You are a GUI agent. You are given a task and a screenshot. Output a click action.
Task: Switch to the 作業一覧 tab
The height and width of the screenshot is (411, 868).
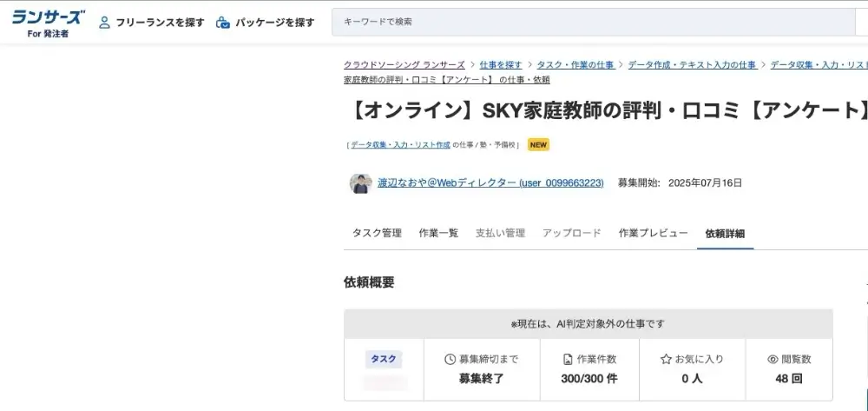tap(438, 233)
